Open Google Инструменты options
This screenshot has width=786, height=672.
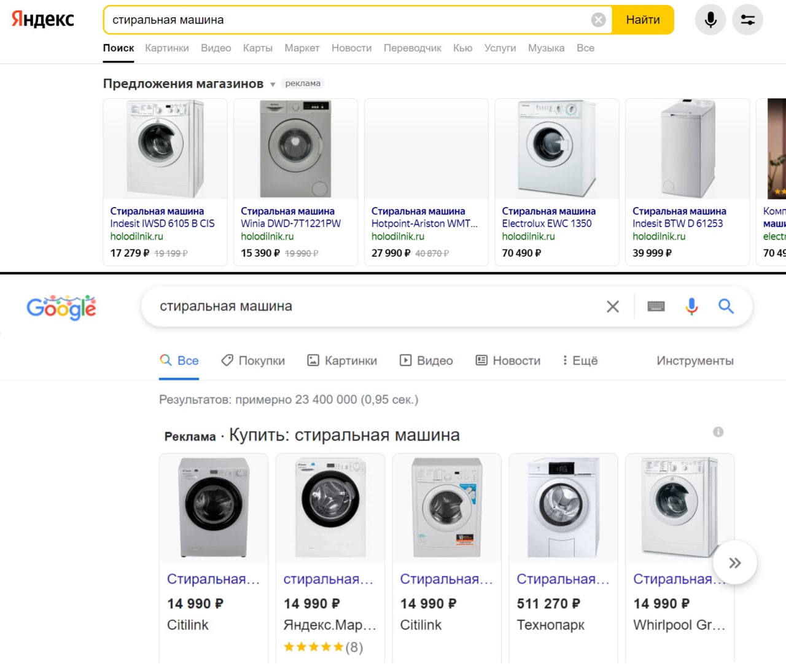tap(695, 361)
